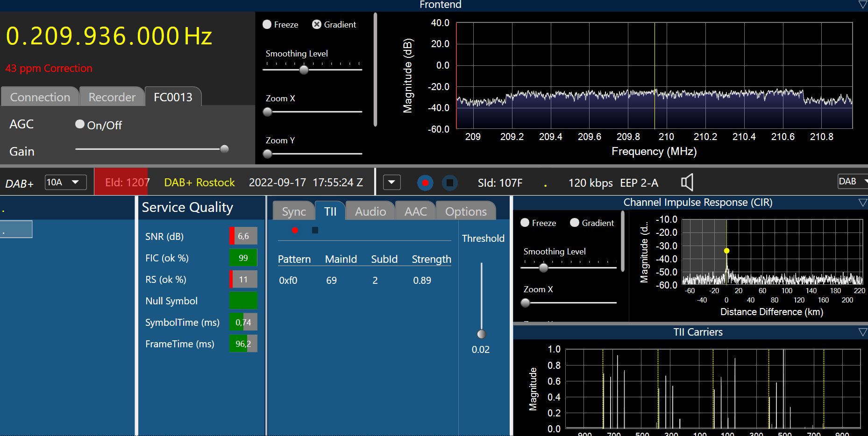This screenshot has height=436, width=868.
Task: Open the Options tab
Action: [x=465, y=211]
